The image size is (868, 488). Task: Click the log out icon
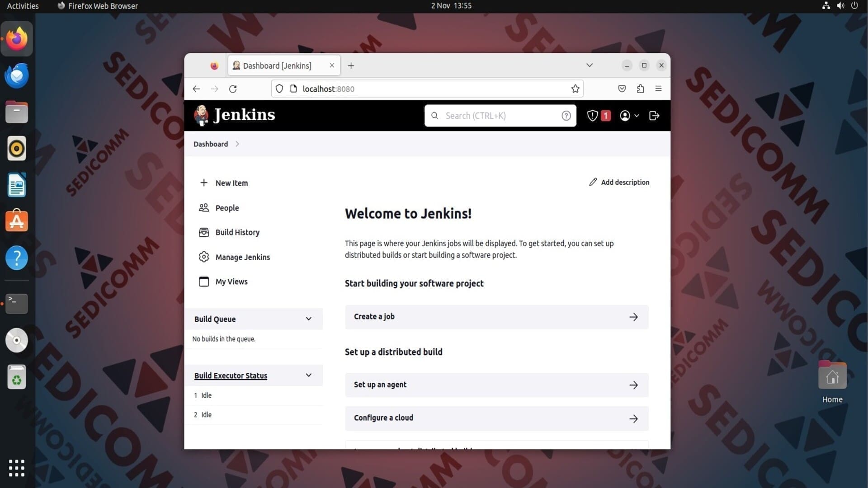pos(654,116)
